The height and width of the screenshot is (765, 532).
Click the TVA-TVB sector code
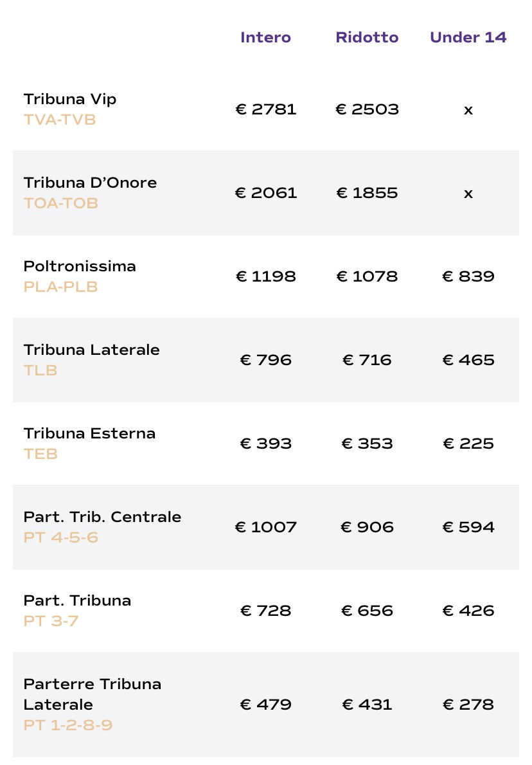[60, 120]
